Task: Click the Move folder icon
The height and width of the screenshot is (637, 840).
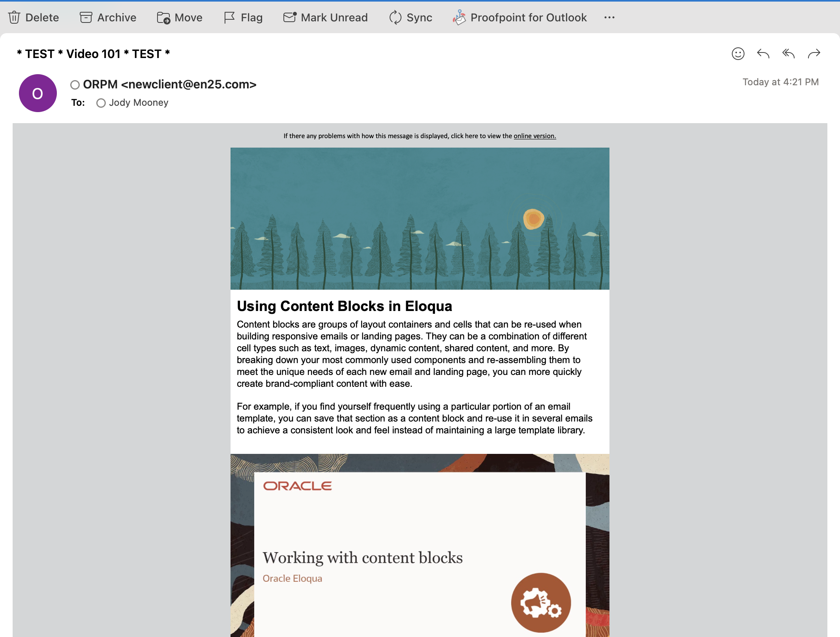Action: [x=163, y=18]
